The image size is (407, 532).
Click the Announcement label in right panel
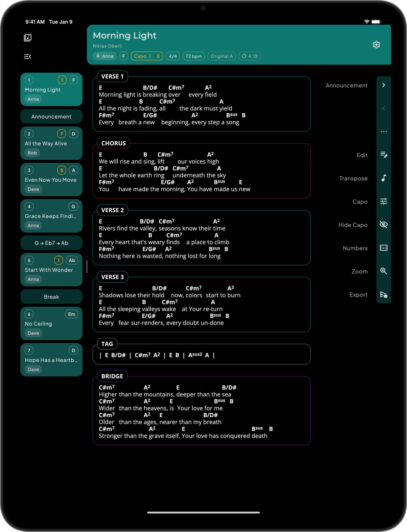[x=346, y=85]
